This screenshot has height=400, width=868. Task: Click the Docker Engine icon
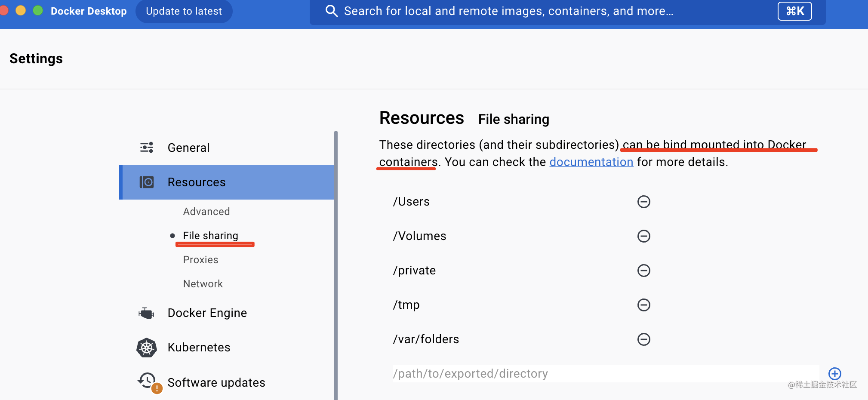tap(147, 313)
